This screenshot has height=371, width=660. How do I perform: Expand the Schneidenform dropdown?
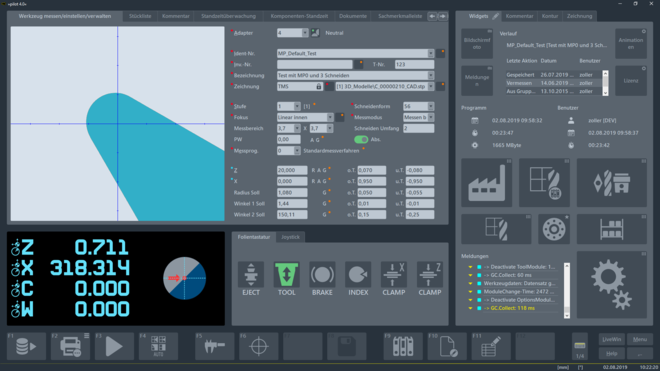(431, 107)
